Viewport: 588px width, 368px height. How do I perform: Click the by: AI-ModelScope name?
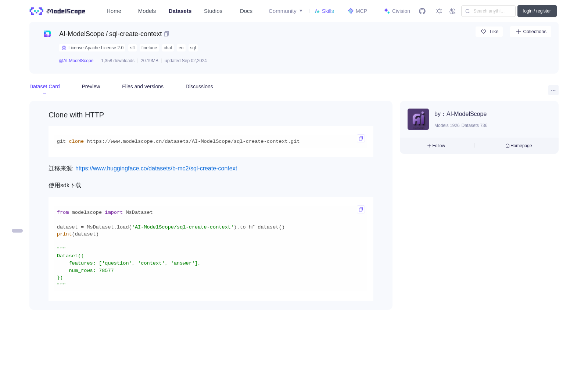[460, 114]
